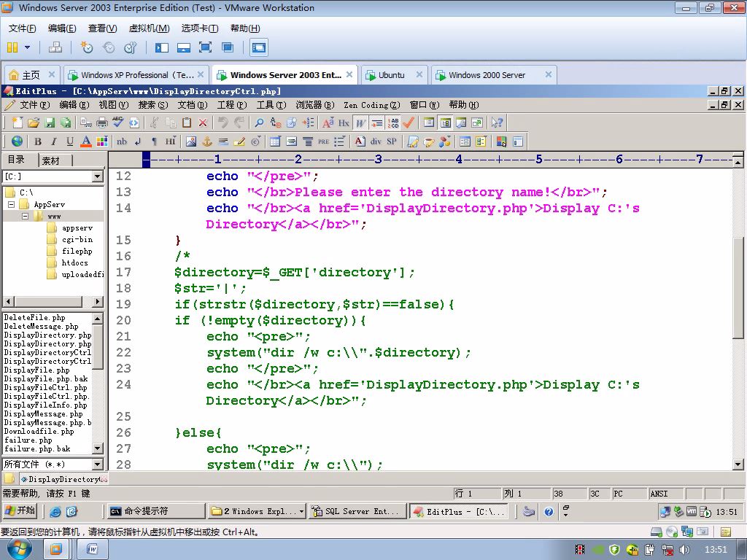The image size is (747, 560).
Task: Click the Save All icon
Action: click(x=65, y=122)
